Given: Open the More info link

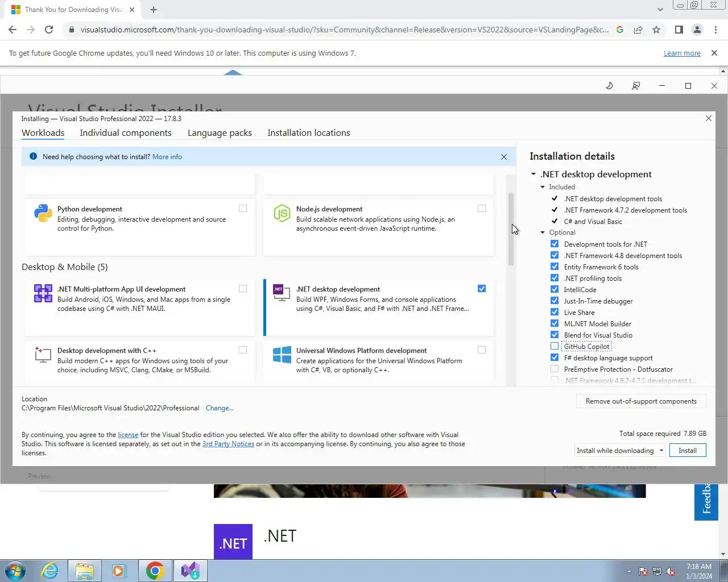Looking at the screenshot, I should 167,157.
